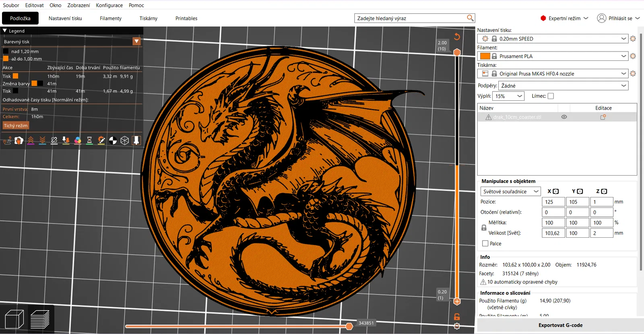This screenshot has height=334, width=644.
Task: Open settings gear beside Prusament PLA filament
Action: [633, 56]
